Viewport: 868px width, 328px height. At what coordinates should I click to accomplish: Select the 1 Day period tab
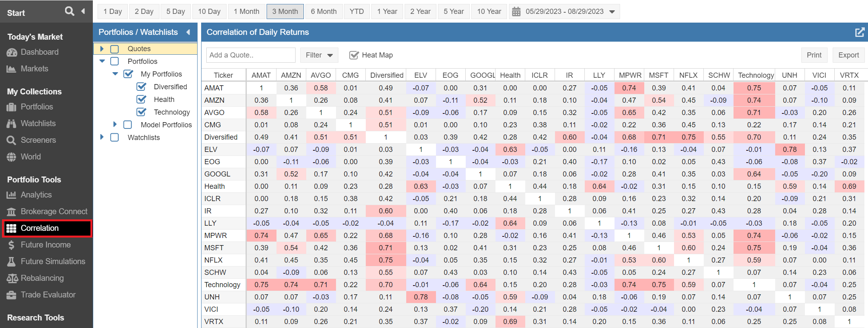(x=113, y=12)
